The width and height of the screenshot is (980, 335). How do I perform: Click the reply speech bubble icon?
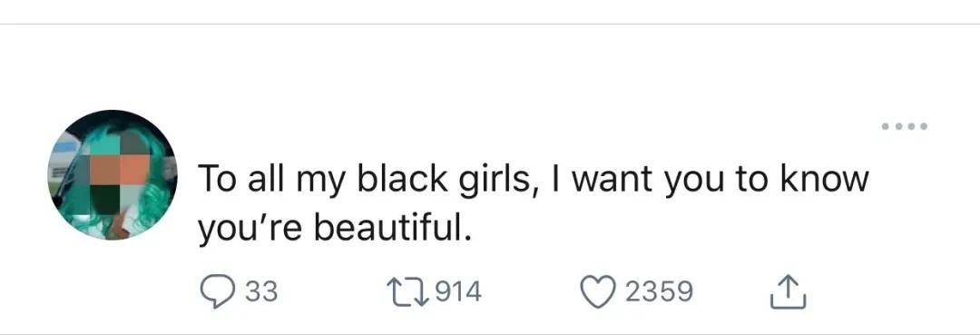217,291
